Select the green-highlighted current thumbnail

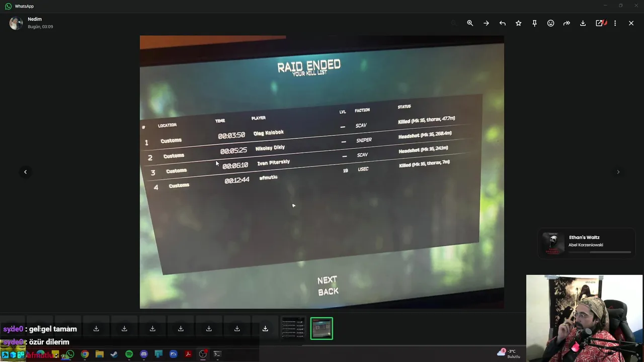click(321, 328)
